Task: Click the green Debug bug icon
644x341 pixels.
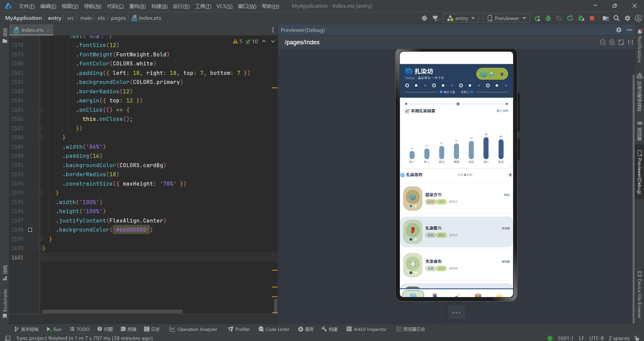Action: point(548,18)
